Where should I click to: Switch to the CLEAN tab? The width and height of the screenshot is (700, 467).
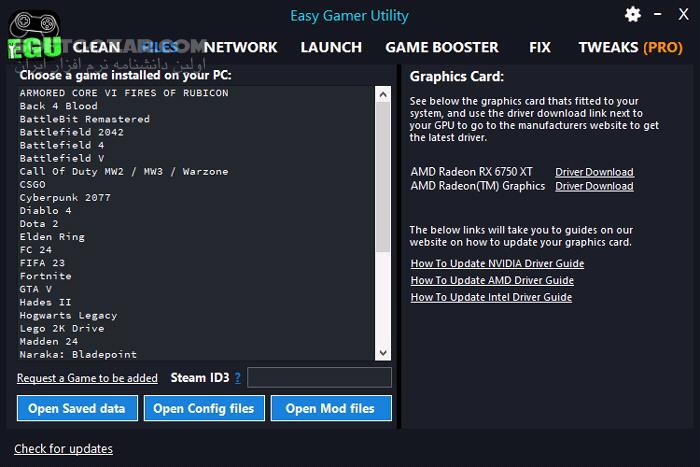click(96, 47)
